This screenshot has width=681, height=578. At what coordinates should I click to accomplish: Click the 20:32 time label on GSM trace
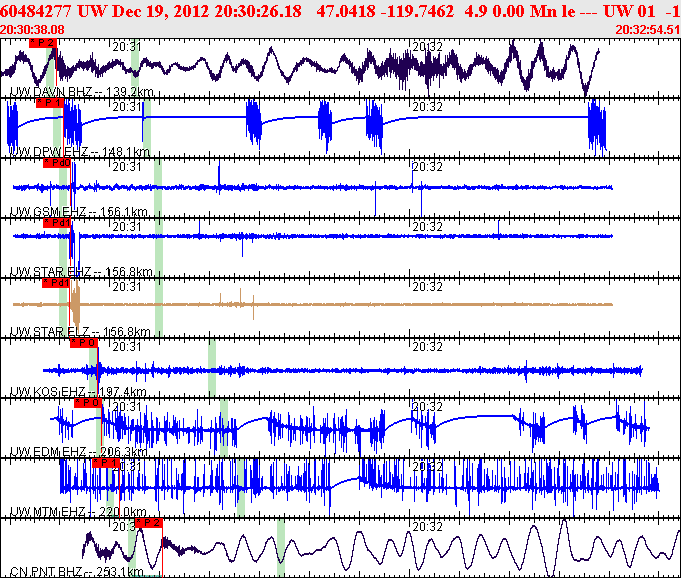(427, 166)
